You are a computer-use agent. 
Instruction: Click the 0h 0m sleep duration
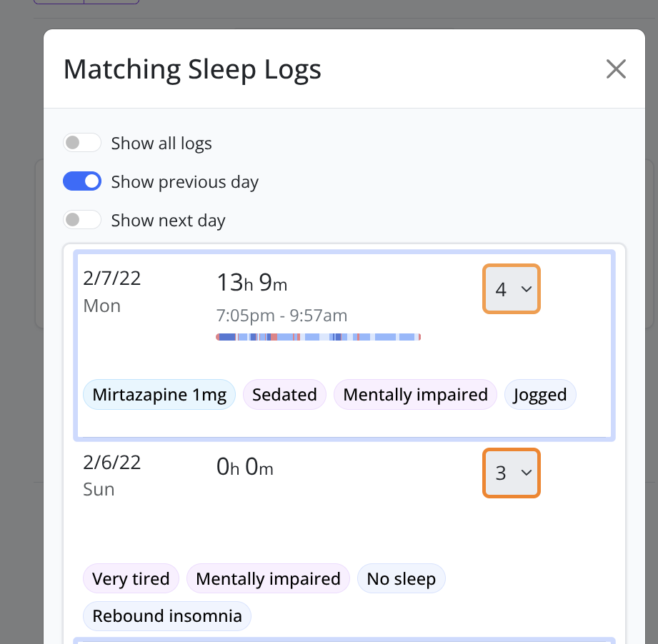[244, 468]
